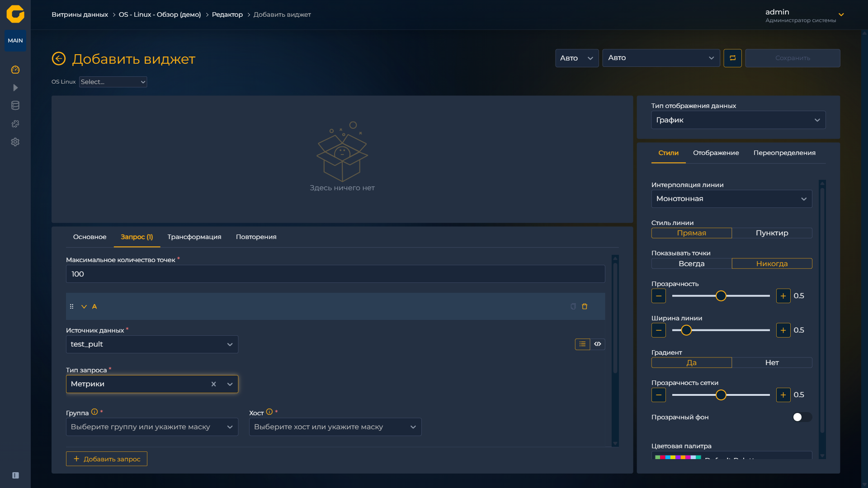Click the MAIN workspace button

15,41
